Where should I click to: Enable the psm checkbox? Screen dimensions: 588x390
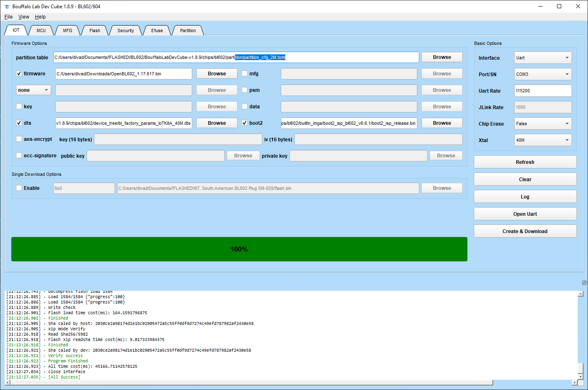[x=245, y=90]
